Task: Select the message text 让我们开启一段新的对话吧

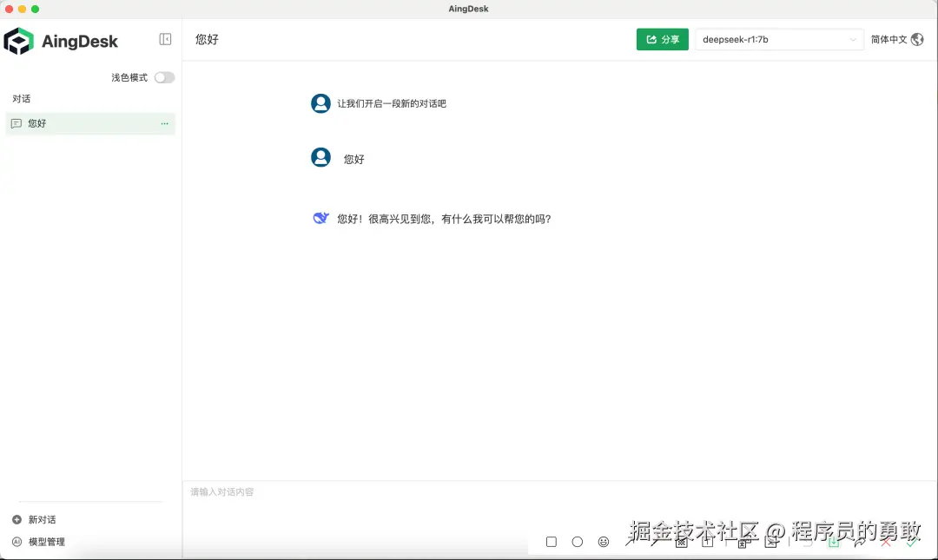Action: [x=392, y=103]
